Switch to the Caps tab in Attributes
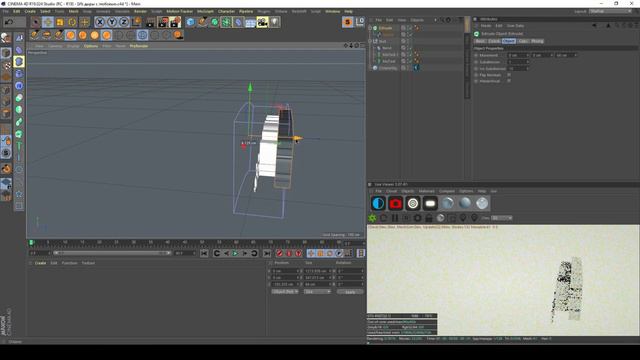 coord(523,41)
